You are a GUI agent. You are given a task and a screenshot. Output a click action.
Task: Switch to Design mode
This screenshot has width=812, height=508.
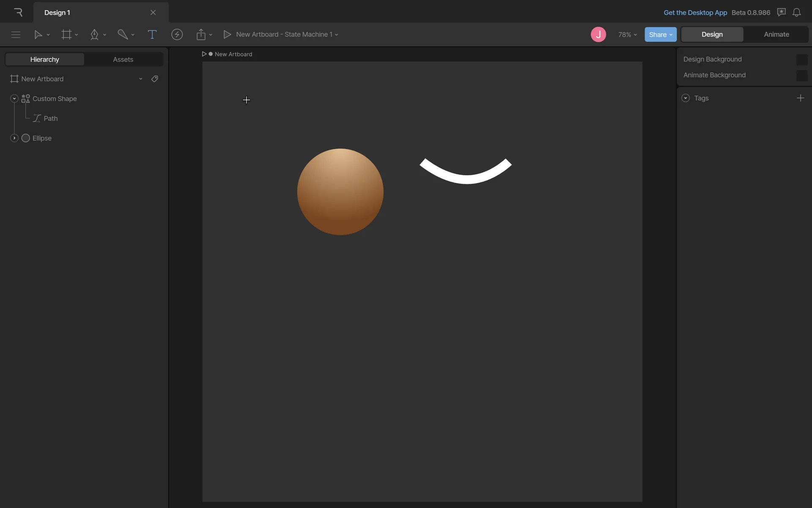(x=712, y=35)
